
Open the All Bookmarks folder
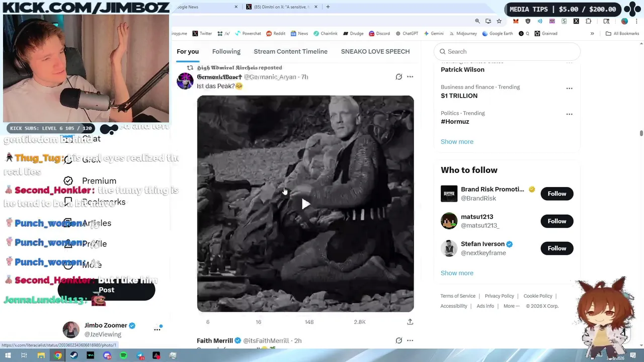622,34
